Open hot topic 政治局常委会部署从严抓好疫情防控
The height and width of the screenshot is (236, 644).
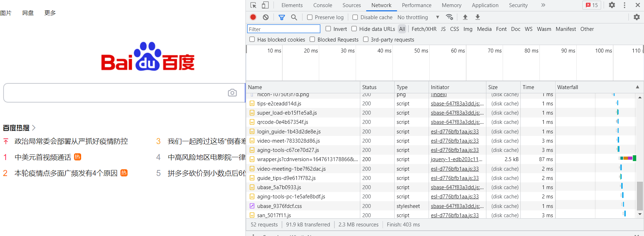pos(71,141)
